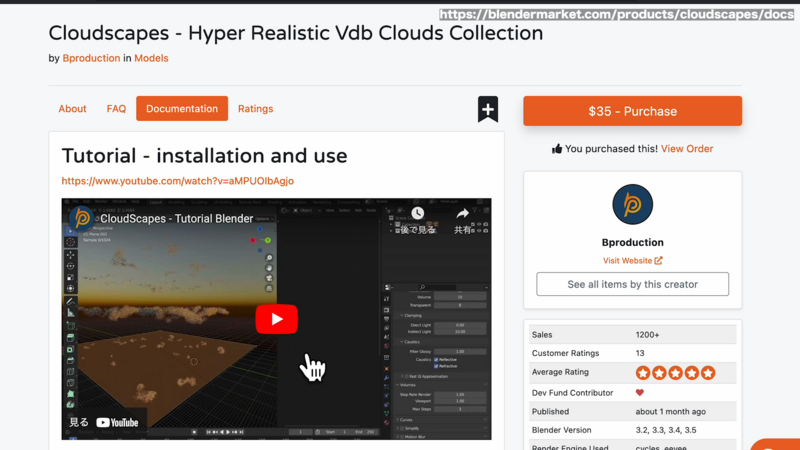
Task: Click the bookmark add icon
Action: tap(488, 109)
